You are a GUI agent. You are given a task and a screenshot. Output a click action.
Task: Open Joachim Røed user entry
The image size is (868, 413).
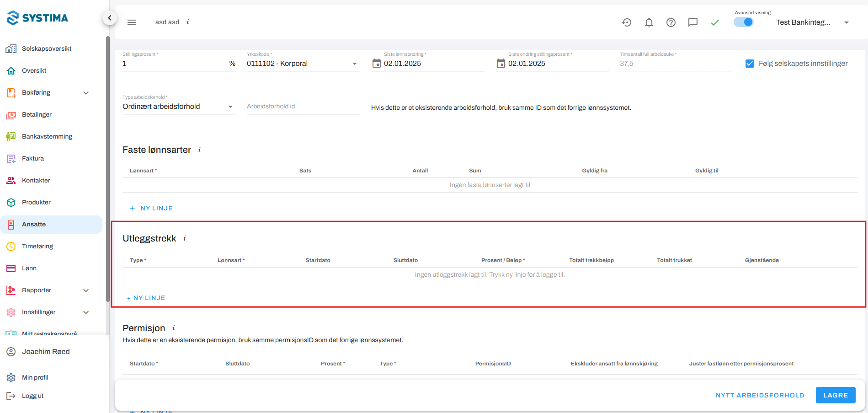pos(46,352)
